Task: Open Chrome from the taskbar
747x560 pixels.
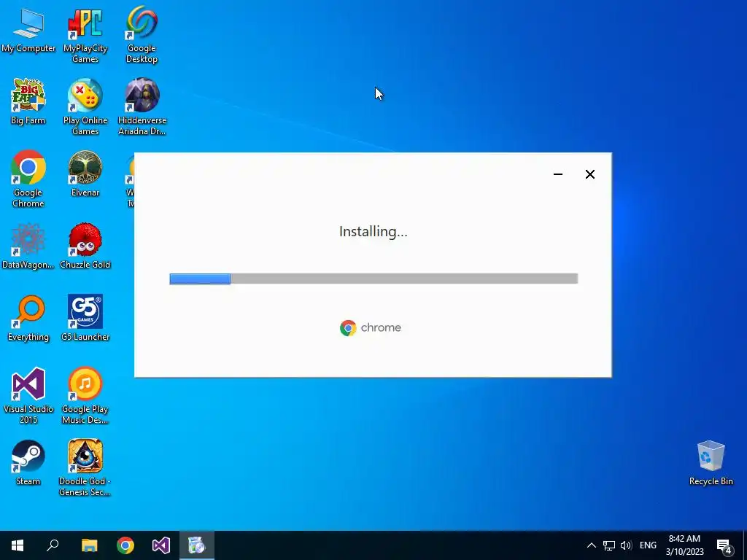Action: click(125, 545)
